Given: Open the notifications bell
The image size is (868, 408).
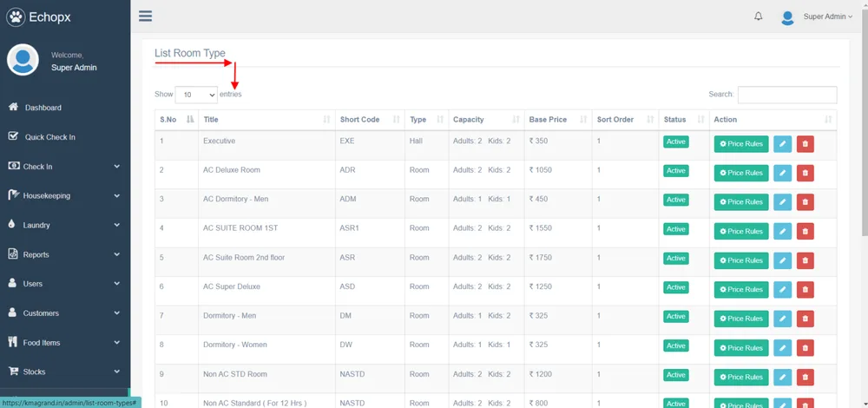Looking at the screenshot, I should tap(759, 16).
